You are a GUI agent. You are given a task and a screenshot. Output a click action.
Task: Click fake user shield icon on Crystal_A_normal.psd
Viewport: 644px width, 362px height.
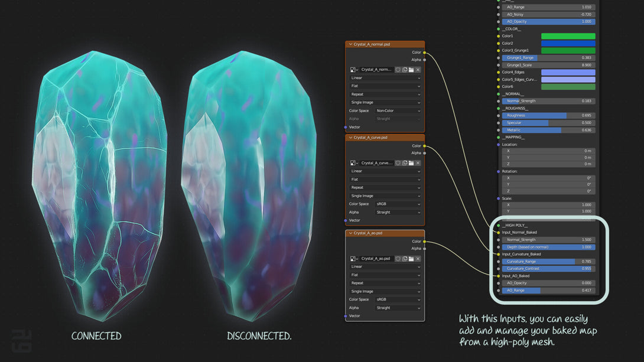pyautogui.click(x=398, y=70)
